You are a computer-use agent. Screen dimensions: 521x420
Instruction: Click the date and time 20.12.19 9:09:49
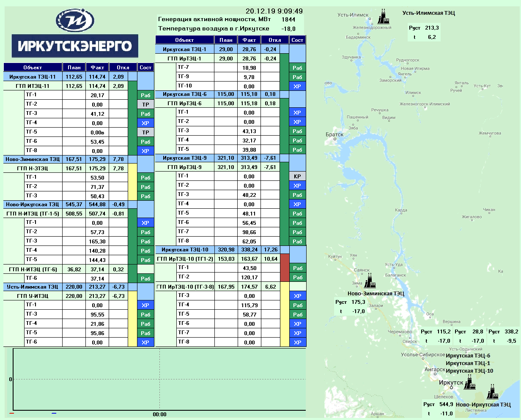pos(274,11)
